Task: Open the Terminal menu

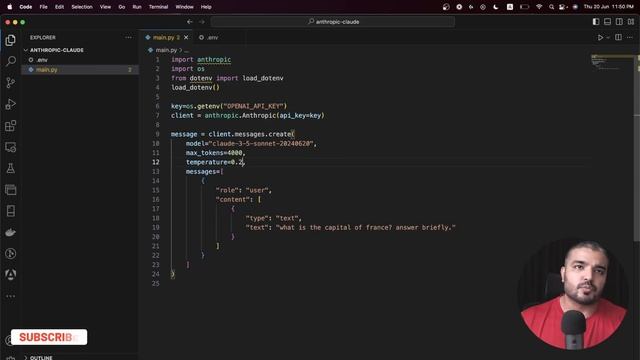Action: (x=158, y=7)
